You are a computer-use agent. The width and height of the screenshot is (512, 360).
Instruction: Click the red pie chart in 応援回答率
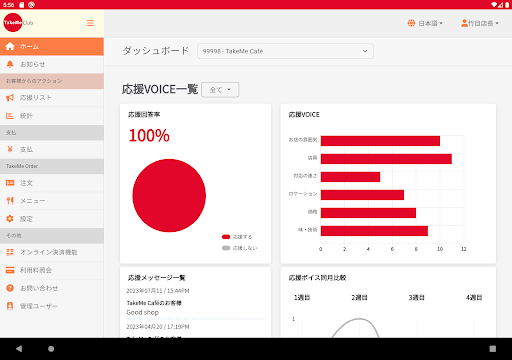[169, 195]
